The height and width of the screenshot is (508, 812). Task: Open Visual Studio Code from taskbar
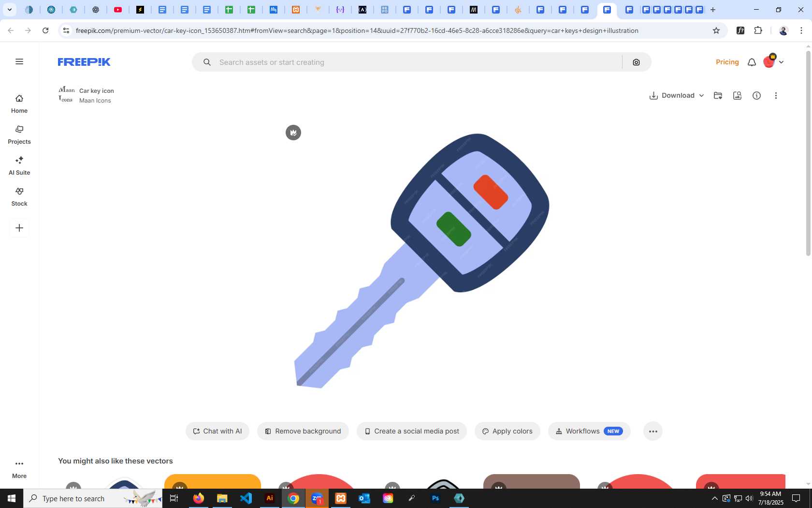coord(246,498)
